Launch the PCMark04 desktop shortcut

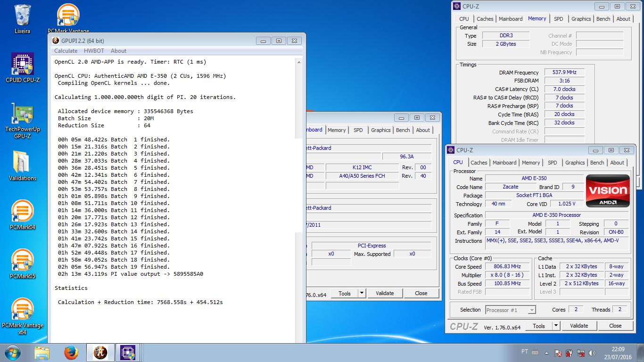[22, 215]
